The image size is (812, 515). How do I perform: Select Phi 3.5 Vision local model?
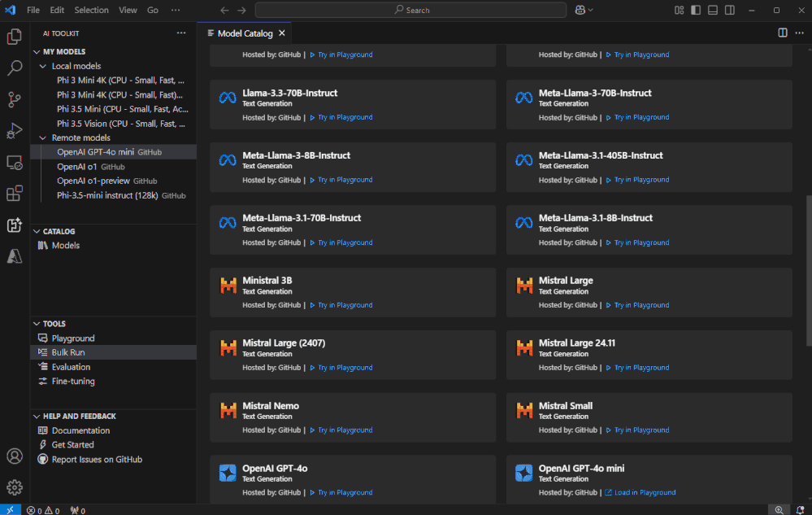(114, 124)
